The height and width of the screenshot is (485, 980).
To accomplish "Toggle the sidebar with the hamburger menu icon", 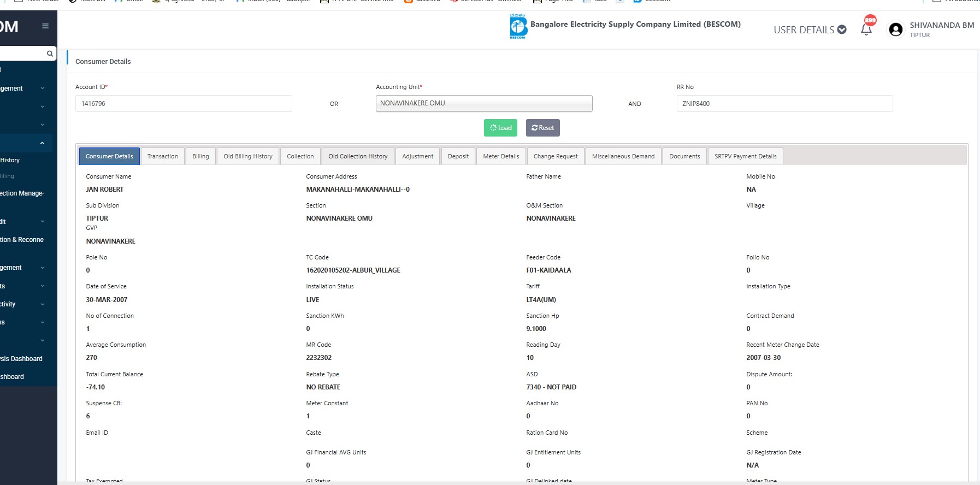I will pyautogui.click(x=45, y=26).
